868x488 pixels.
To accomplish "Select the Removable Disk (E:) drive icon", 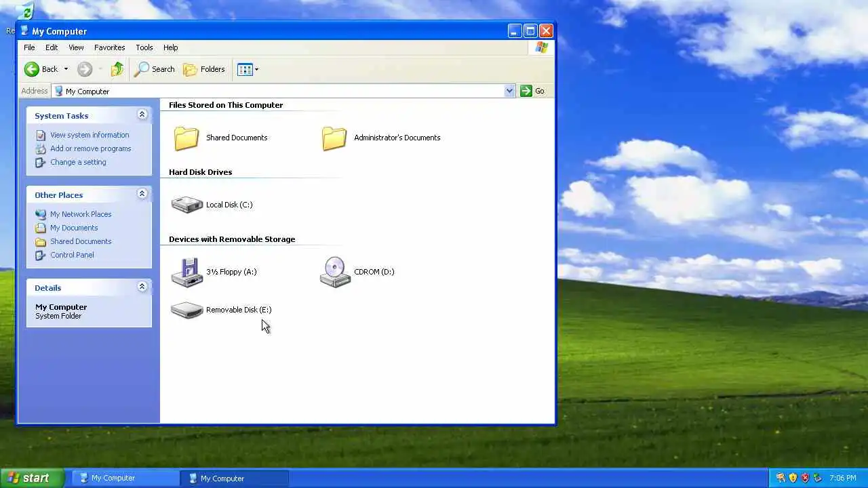I will tap(187, 310).
